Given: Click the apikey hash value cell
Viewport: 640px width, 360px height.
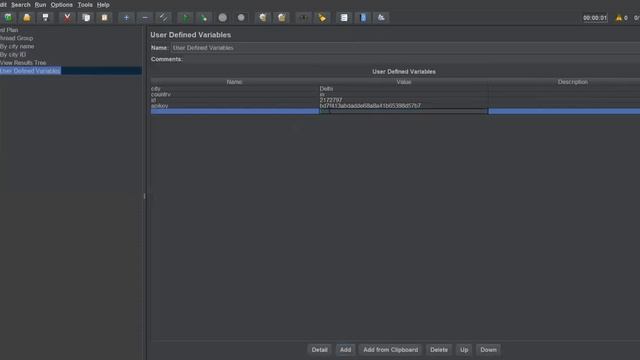Looking at the screenshot, I should point(404,106).
